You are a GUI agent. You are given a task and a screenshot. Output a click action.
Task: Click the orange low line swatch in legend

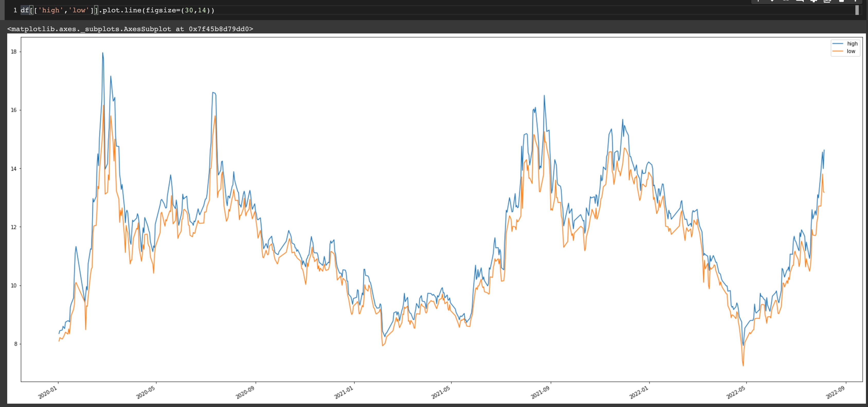838,51
